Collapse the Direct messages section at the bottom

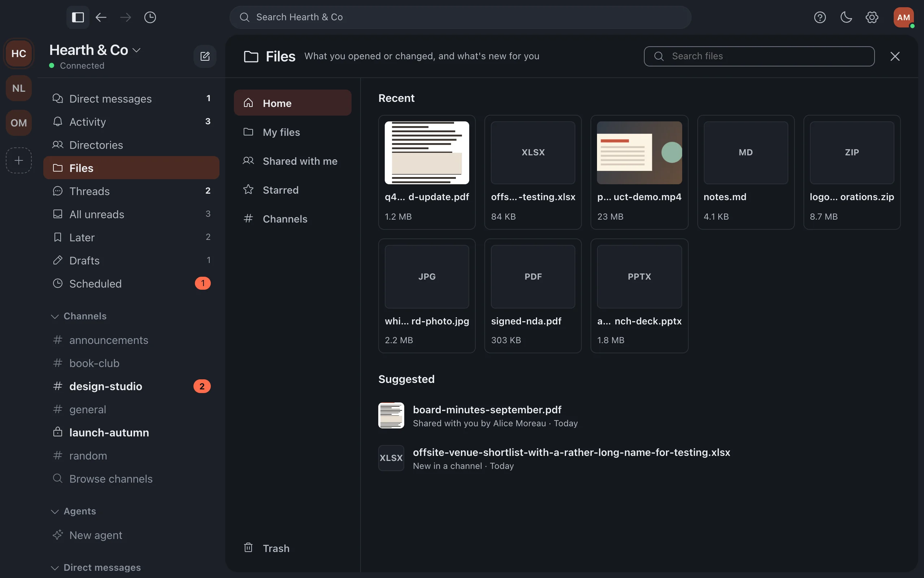pos(96,567)
